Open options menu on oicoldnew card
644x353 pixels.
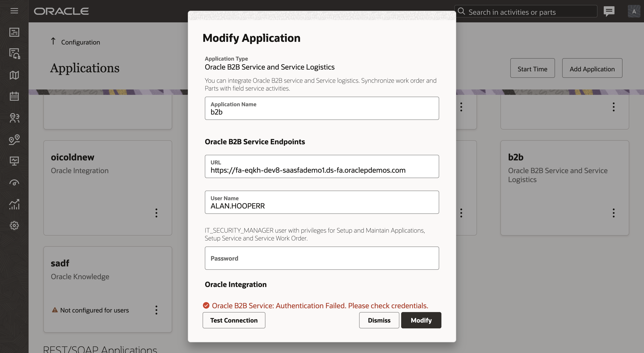[x=156, y=213]
